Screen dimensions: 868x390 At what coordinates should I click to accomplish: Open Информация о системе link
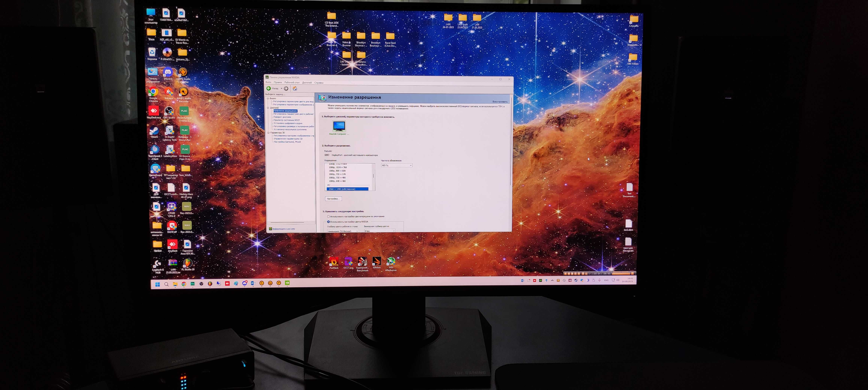[x=283, y=229]
